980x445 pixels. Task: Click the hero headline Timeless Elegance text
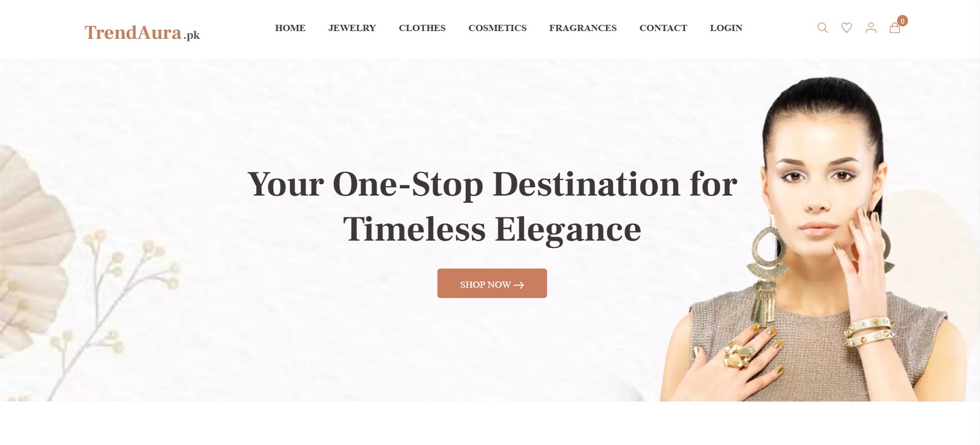pyautogui.click(x=492, y=229)
